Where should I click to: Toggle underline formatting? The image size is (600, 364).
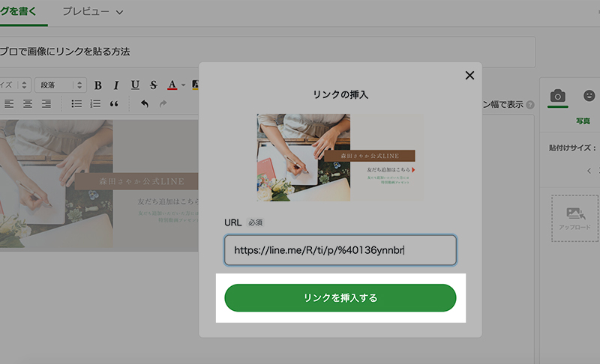[x=135, y=85]
